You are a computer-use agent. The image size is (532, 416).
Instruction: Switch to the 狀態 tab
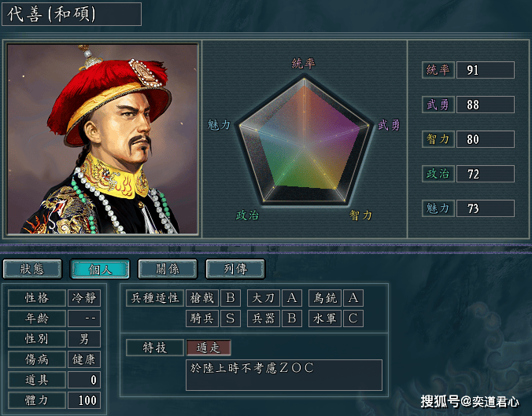tap(32, 269)
